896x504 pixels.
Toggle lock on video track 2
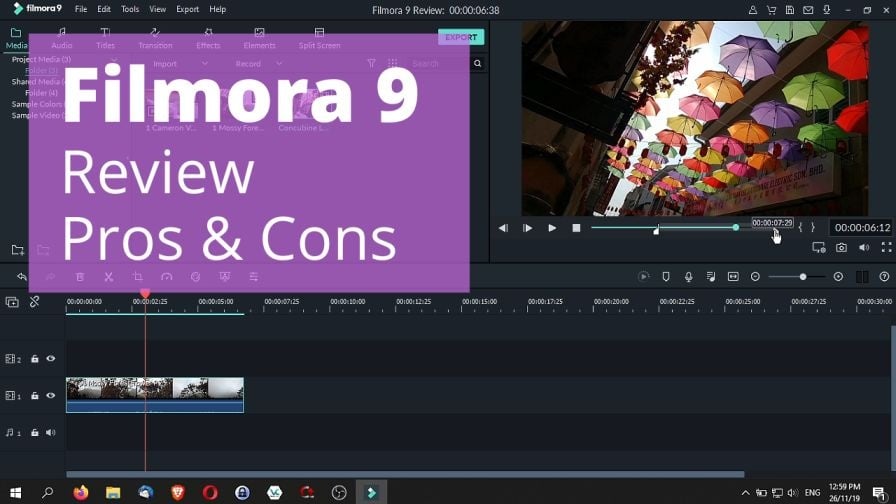(x=34, y=359)
